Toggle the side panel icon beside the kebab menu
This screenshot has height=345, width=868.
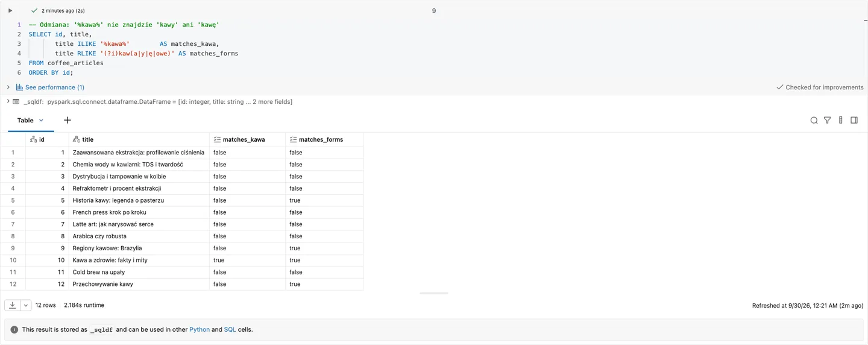click(854, 121)
